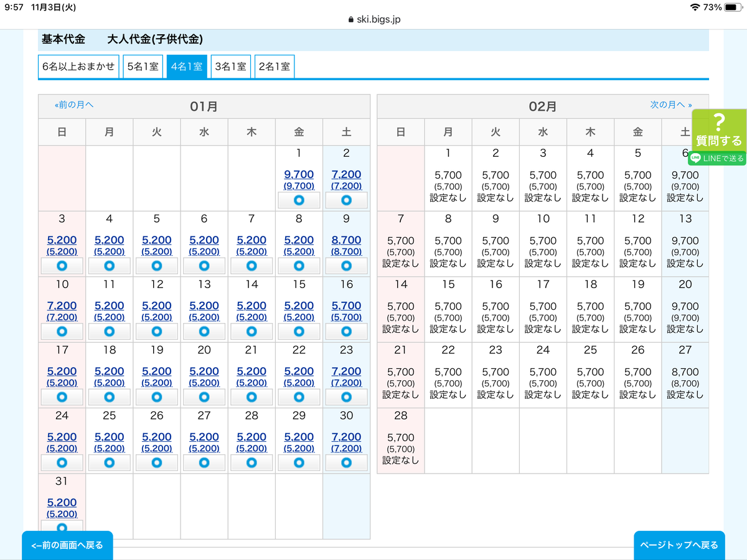Choose circle button for January 28

tap(251, 463)
